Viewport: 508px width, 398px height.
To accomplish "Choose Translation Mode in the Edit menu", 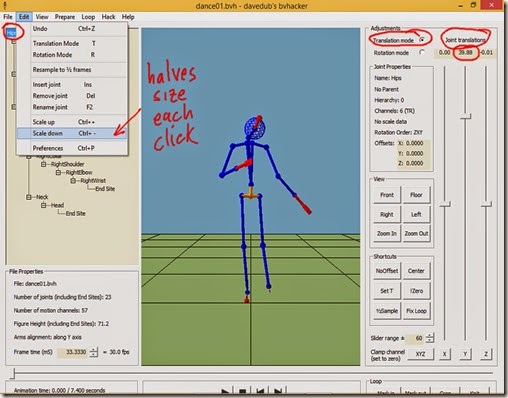I will pyautogui.click(x=72, y=43).
